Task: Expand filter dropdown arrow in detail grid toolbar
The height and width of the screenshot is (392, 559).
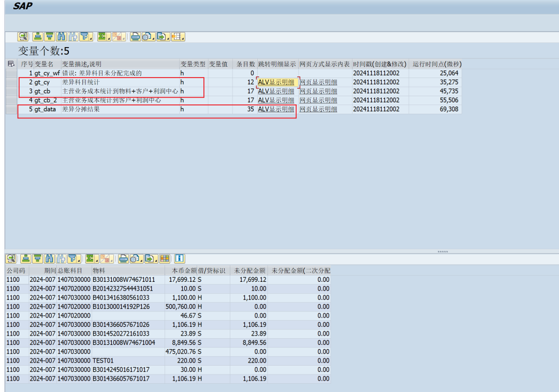Action: (x=79, y=261)
